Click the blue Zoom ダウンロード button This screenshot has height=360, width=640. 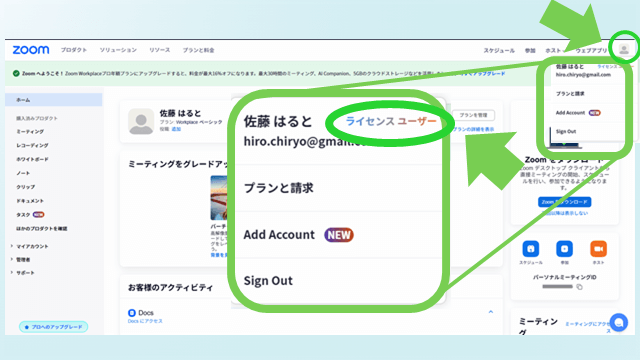pos(564,202)
